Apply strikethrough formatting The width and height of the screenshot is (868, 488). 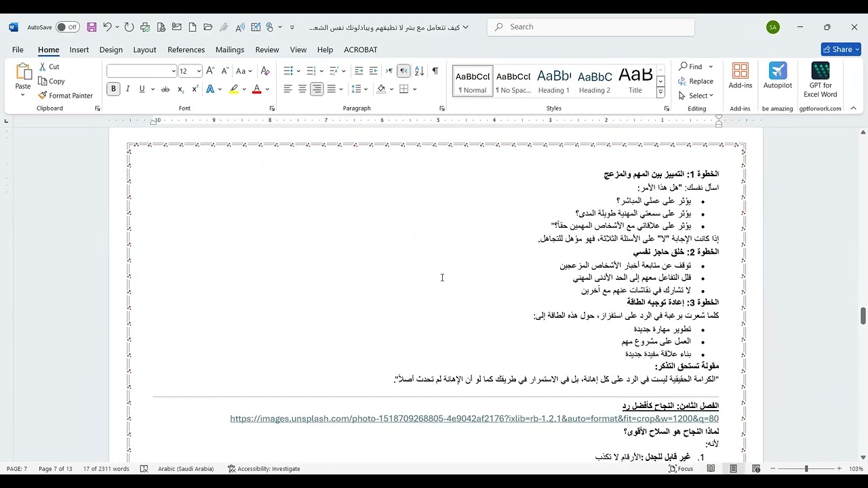click(x=165, y=89)
